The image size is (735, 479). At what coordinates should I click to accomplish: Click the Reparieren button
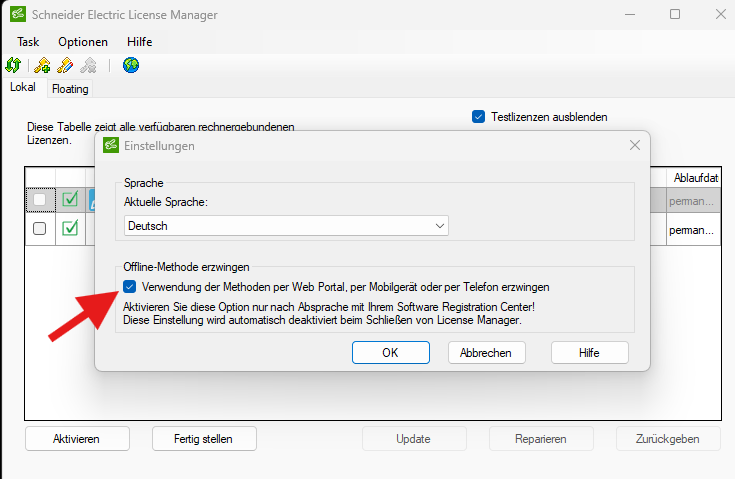(541, 439)
